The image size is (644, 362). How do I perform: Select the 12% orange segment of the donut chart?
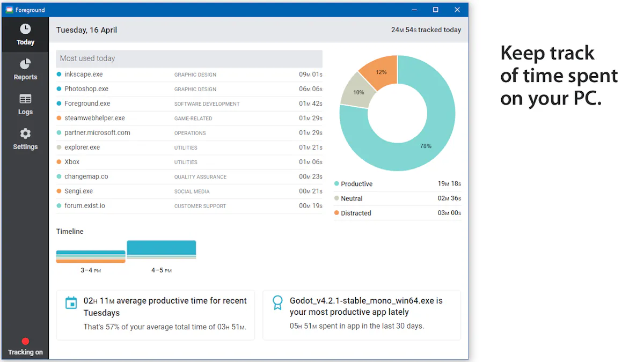click(x=380, y=71)
